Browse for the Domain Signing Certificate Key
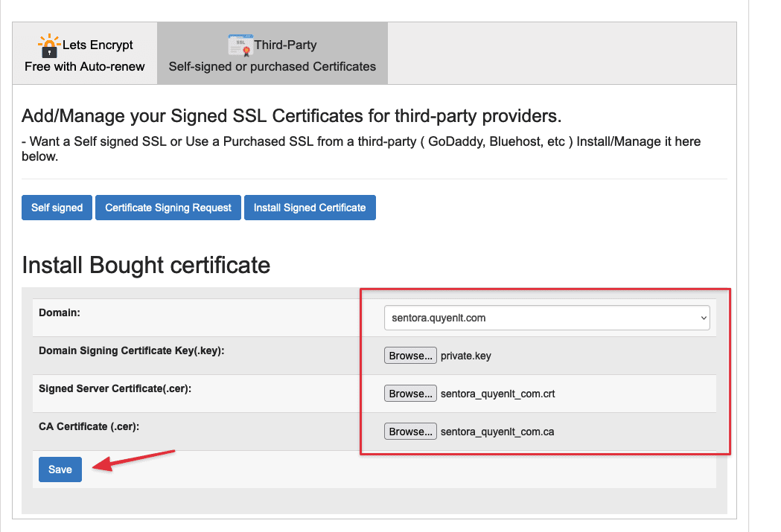Screen dimensions: 781x532 click(410, 355)
